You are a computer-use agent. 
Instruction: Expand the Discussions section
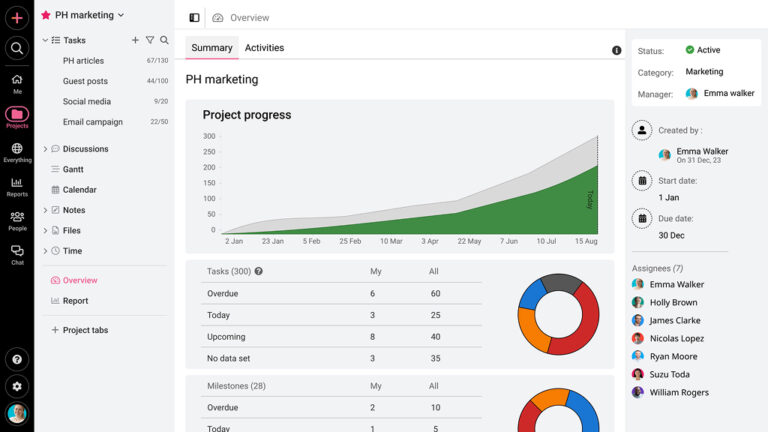pyautogui.click(x=45, y=149)
